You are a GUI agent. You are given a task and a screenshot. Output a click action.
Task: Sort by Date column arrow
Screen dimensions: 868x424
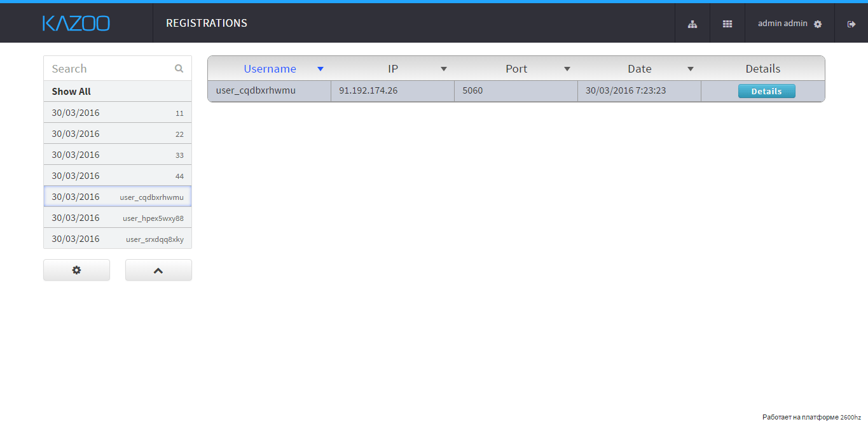click(691, 69)
